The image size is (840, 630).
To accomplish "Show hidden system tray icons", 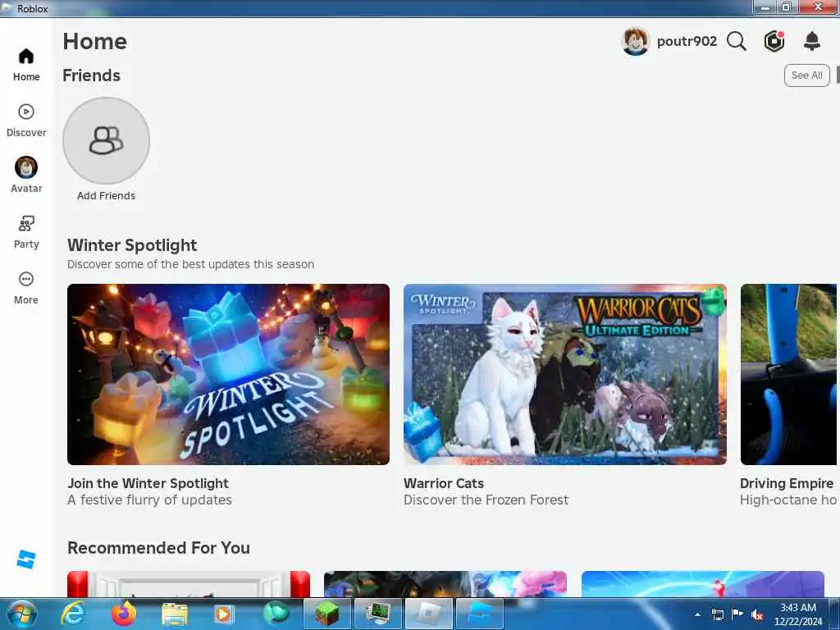I will [697, 614].
